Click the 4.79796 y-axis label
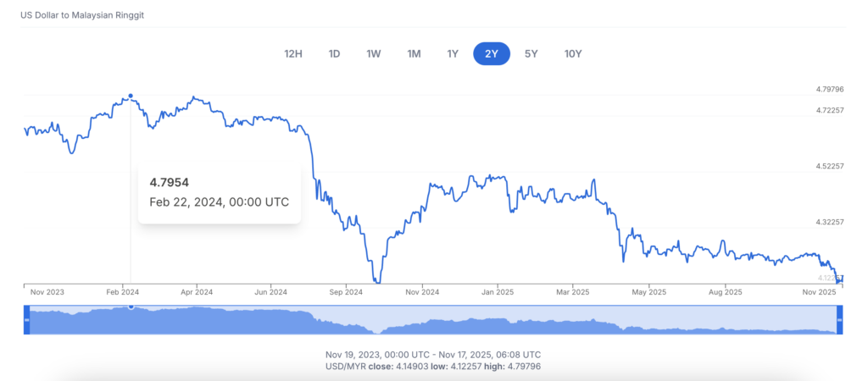The image size is (868, 381). (828, 89)
